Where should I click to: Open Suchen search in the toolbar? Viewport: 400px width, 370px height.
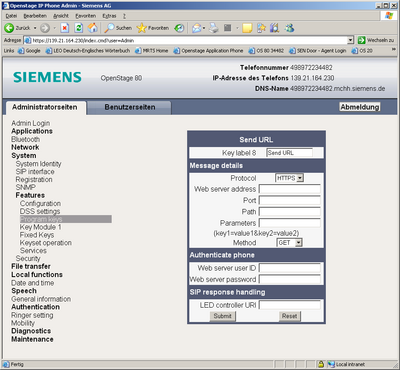click(118, 28)
